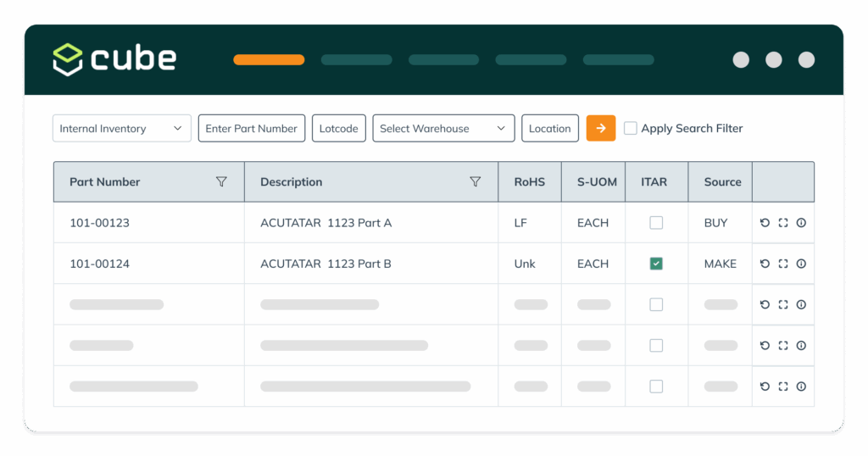
Task: Check the ITAR box for 101-00123
Action: pyautogui.click(x=656, y=223)
